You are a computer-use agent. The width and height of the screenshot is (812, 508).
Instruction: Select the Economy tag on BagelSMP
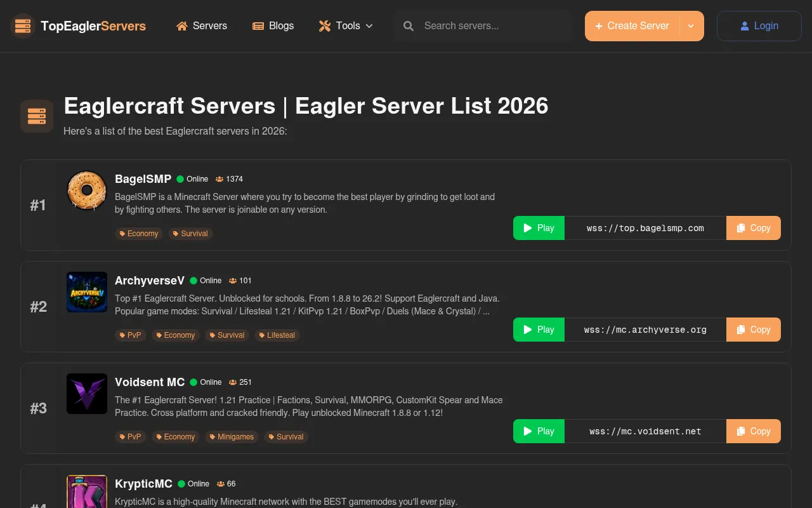click(138, 234)
